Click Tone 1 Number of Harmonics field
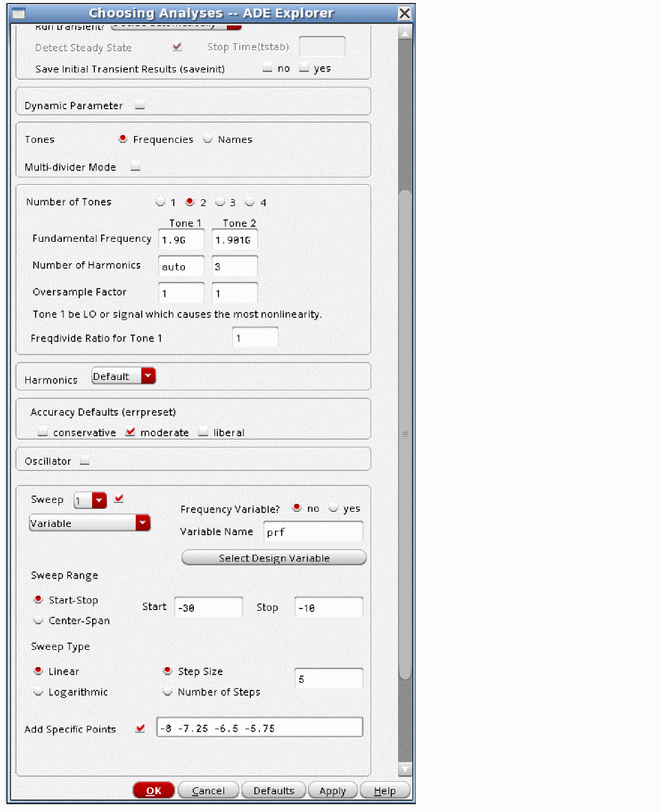 [x=181, y=266]
